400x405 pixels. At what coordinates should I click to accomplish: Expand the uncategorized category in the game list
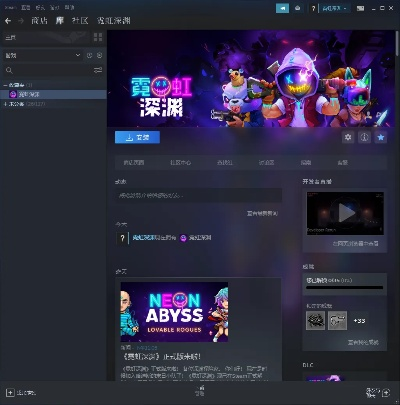click(x=5, y=104)
